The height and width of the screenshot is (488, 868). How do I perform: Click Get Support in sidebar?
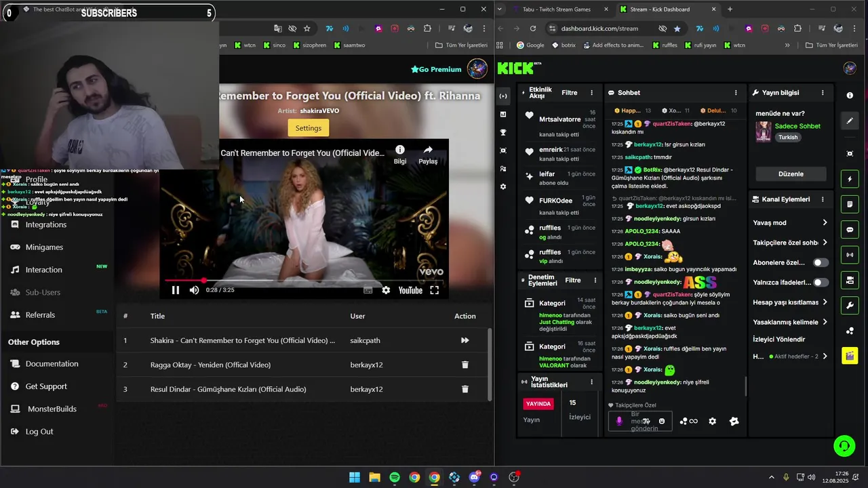tap(46, 386)
